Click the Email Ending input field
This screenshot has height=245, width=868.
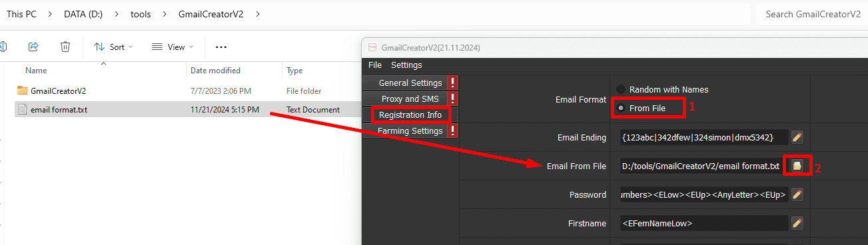pos(704,138)
